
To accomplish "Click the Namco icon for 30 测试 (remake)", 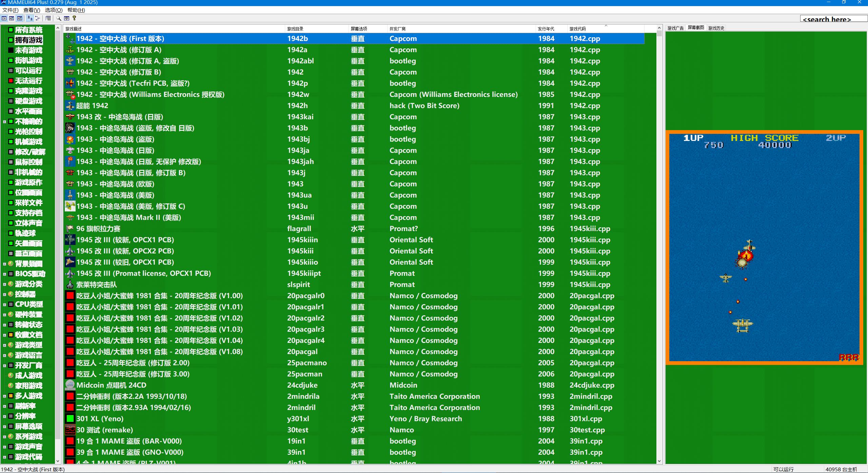I will (x=70, y=430).
